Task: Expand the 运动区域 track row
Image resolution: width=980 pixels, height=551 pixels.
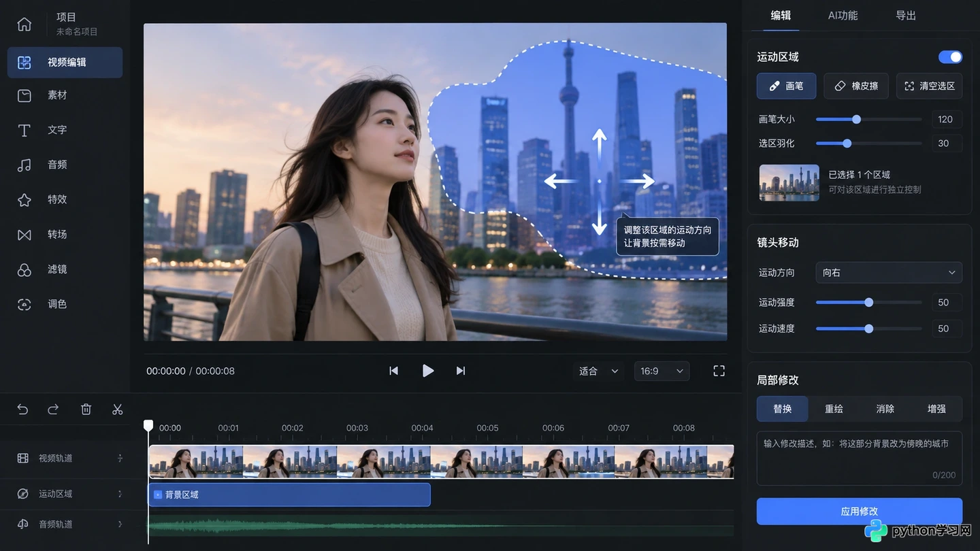Action: pos(120,494)
